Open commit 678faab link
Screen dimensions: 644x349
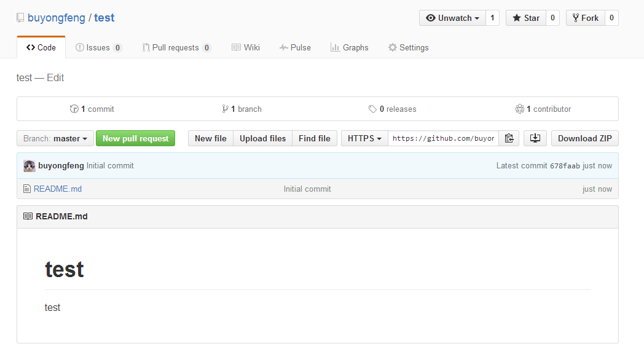565,165
